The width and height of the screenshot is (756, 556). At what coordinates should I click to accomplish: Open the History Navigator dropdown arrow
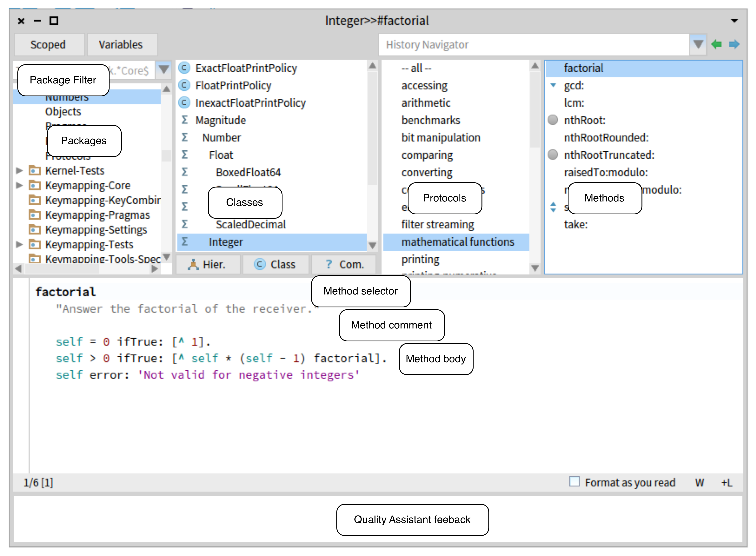(x=698, y=44)
